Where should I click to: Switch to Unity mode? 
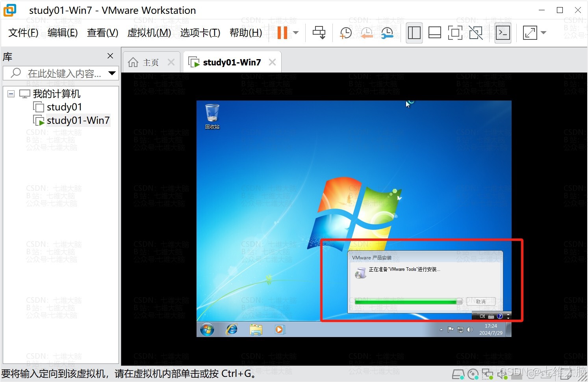[476, 33]
